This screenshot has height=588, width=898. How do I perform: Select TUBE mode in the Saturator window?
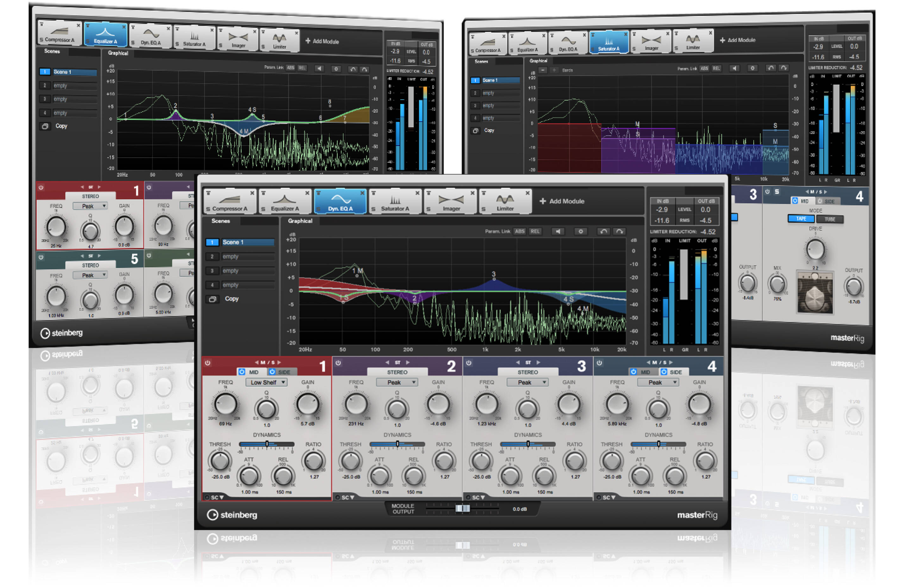(829, 220)
